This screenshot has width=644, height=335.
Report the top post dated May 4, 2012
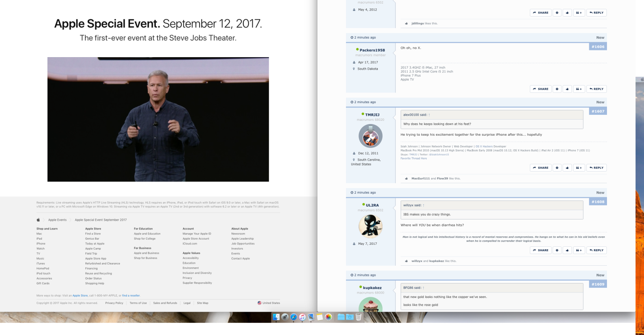click(x=557, y=12)
